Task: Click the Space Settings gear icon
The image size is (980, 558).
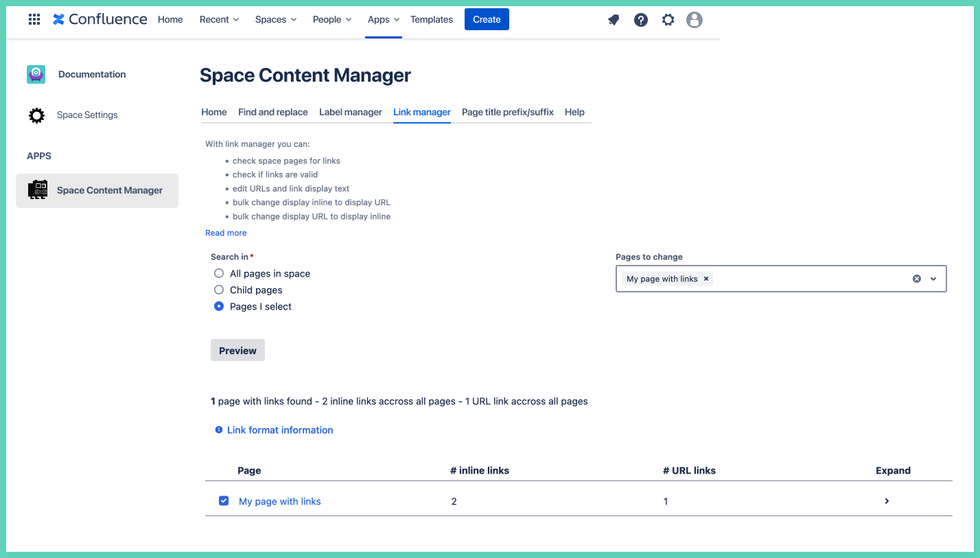Action: tap(36, 115)
